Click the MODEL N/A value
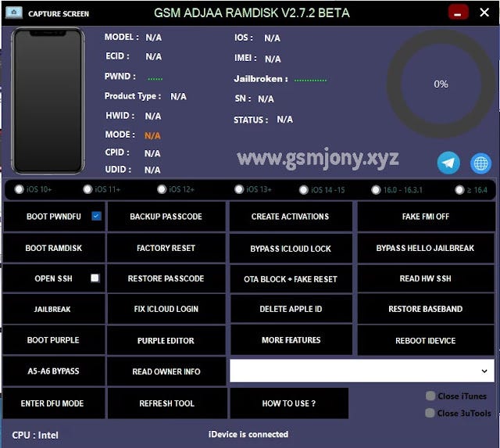 [154, 38]
